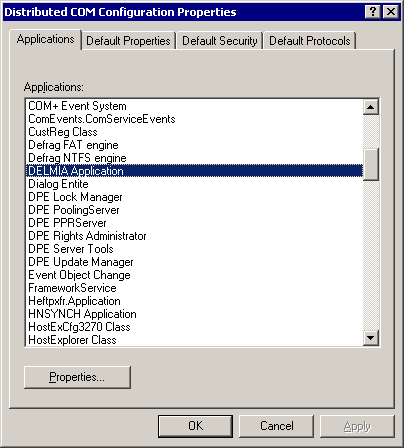Choose DPE Lock Manager from the list
Image resolution: width=404 pixels, height=448 pixels.
coord(194,197)
